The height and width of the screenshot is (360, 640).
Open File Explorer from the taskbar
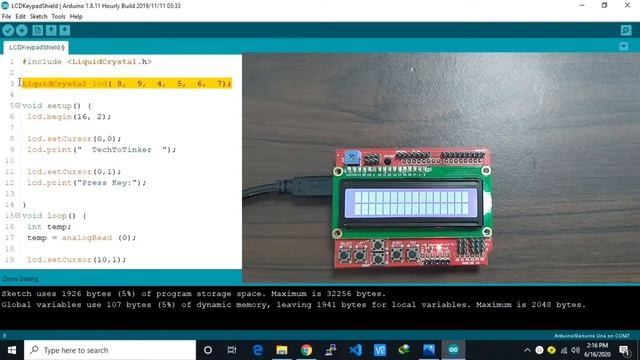click(282, 350)
